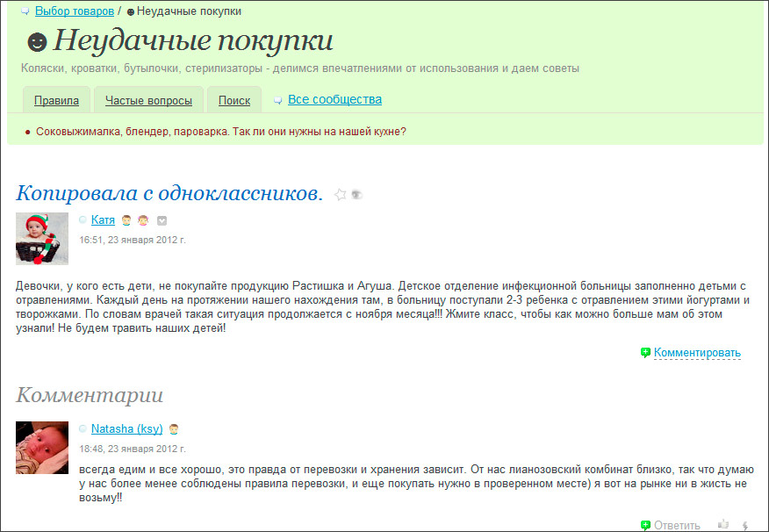This screenshot has height=532, width=769.
Task: Click the boy child icon next to Катя
Action: pos(126,220)
